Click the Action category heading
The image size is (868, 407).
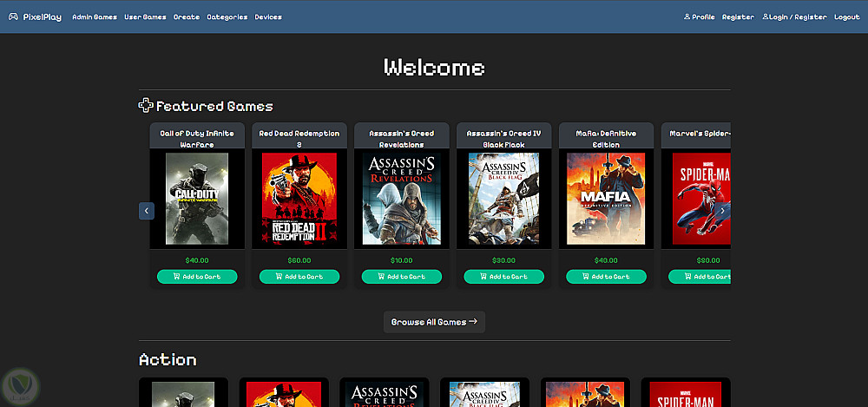[x=168, y=360]
